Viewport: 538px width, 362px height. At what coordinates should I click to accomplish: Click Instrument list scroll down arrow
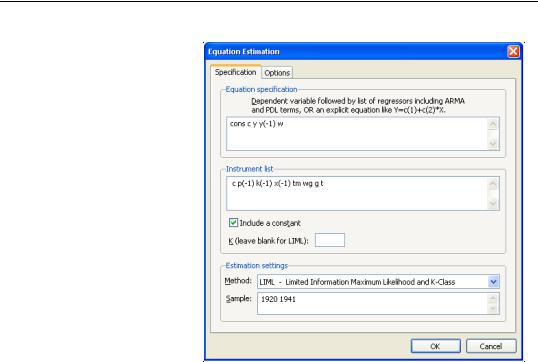(493, 203)
